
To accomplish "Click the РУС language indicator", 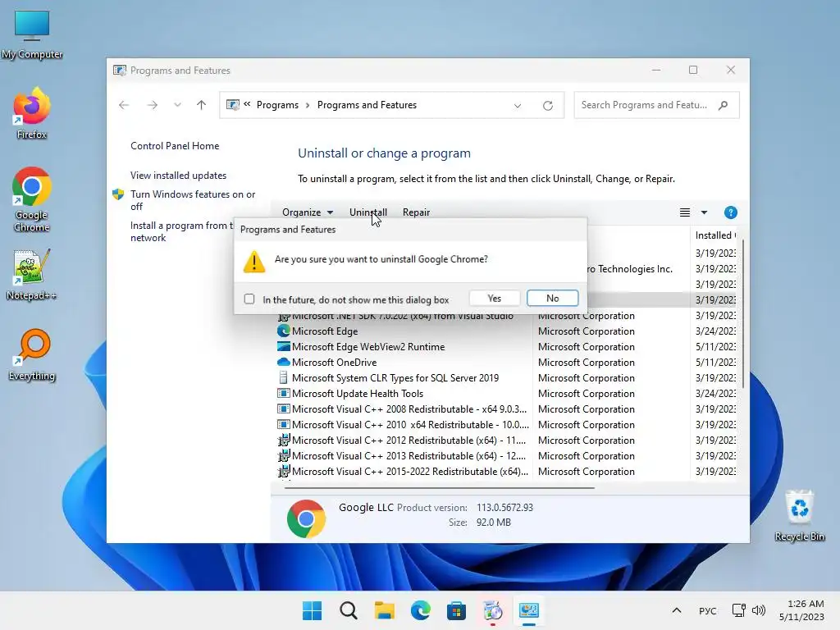I will click(x=708, y=610).
